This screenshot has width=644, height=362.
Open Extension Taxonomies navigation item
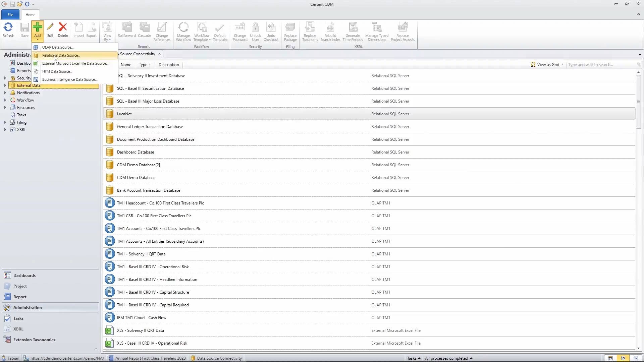click(x=34, y=340)
